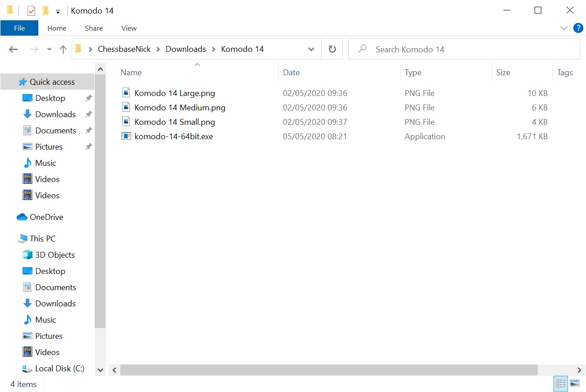Sort files by the Date column header
The image size is (586, 392).
pyautogui.click(x=291, y=73)
